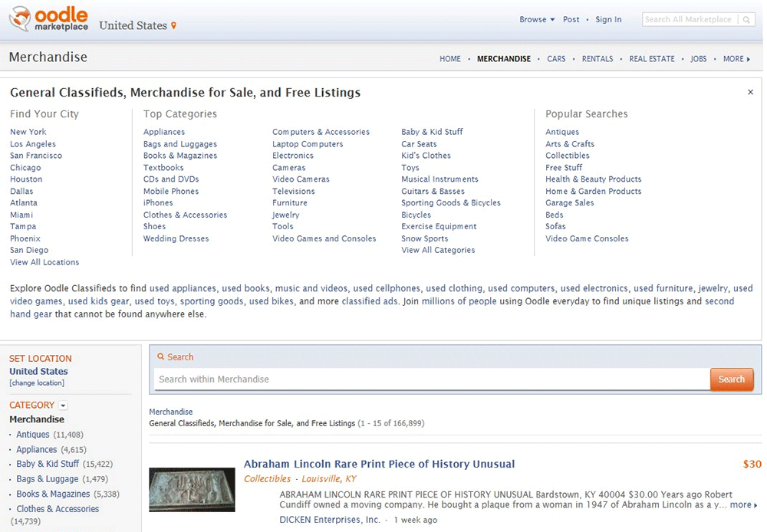Open View All Categories link
767x532 pixels.
tap(438, 250)
